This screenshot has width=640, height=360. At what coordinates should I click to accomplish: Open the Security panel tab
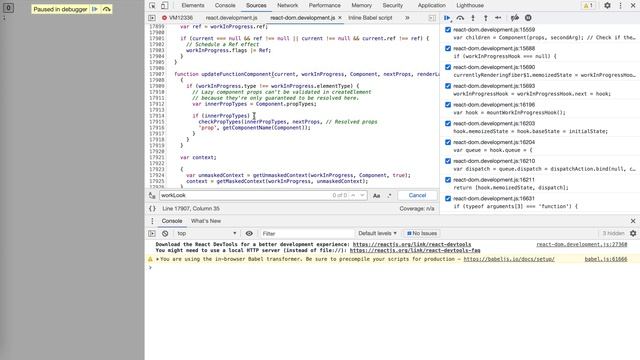[392, 6]
